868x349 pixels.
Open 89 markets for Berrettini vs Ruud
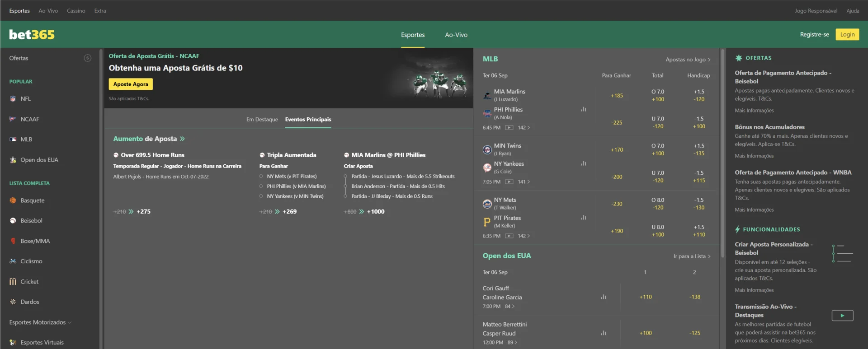coord(512,343)
